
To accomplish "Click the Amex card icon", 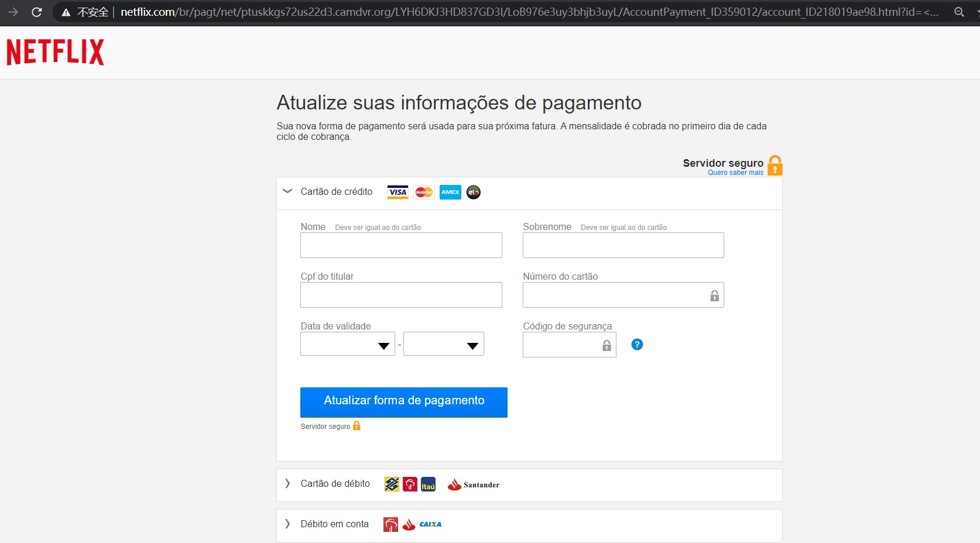I will pos(450,193).
